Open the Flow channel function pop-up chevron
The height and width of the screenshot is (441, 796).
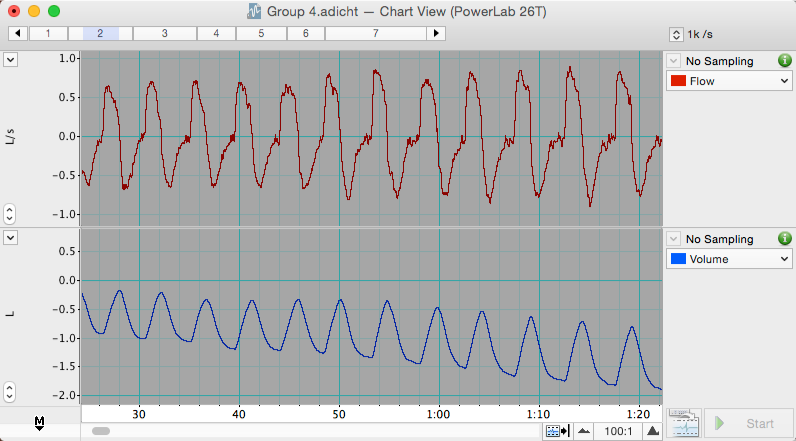point(11,59)
